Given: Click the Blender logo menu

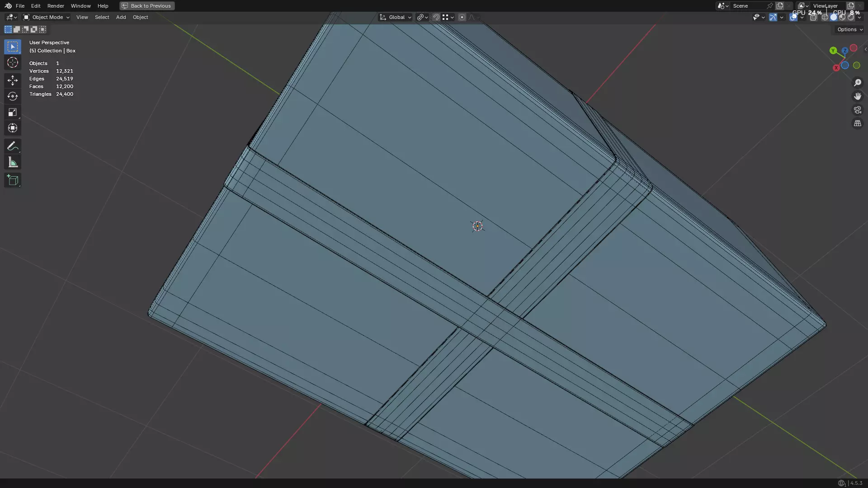Looking at the screenshot, I should (8, 6).
